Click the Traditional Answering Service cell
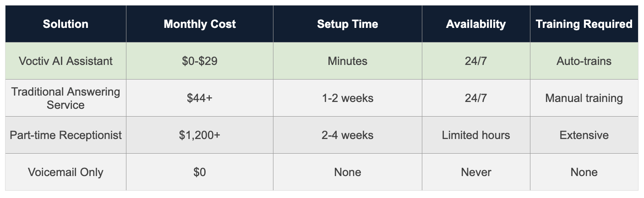 click(x=65, y=98)
